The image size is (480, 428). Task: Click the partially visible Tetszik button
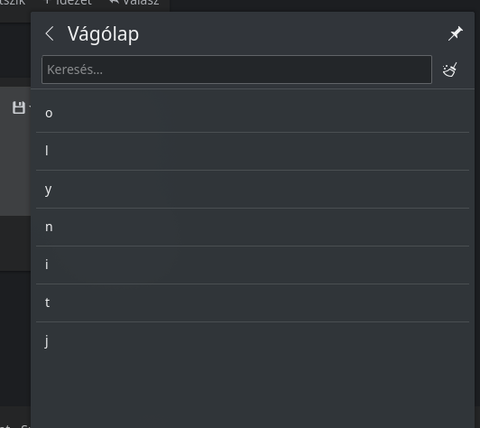[x=13, y=3]
